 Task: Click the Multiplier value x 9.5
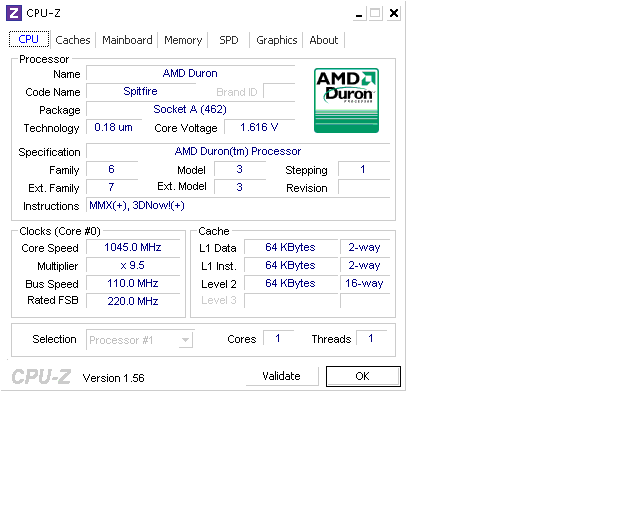pos(133,265)
